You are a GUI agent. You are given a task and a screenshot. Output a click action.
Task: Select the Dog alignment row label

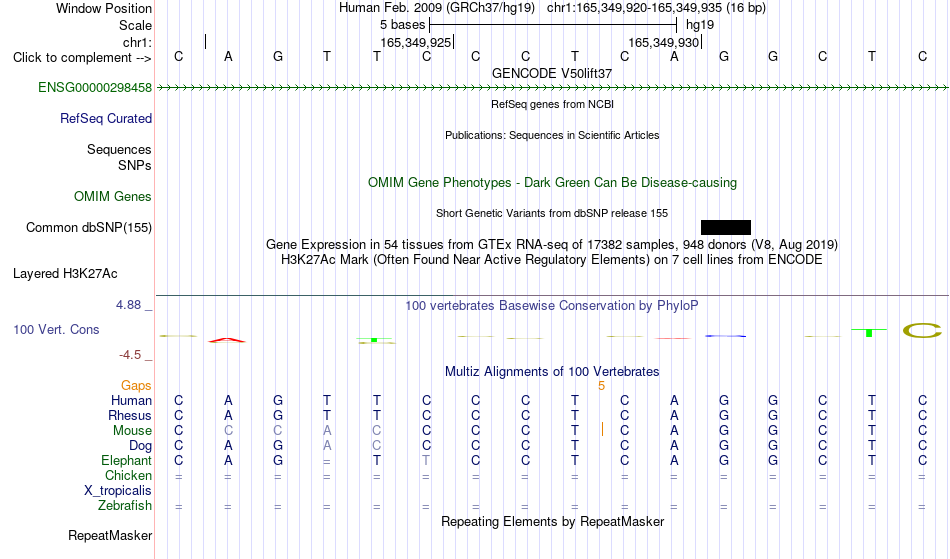(140, 446)
